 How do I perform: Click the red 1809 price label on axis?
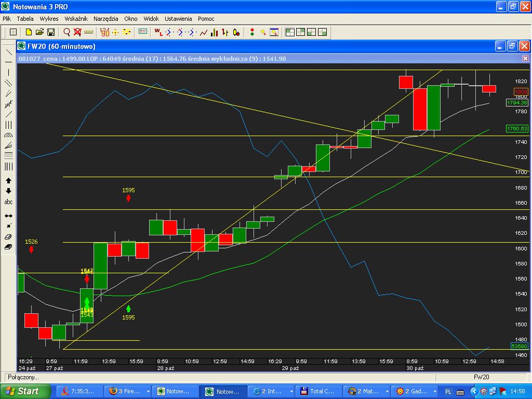(521, 91)
